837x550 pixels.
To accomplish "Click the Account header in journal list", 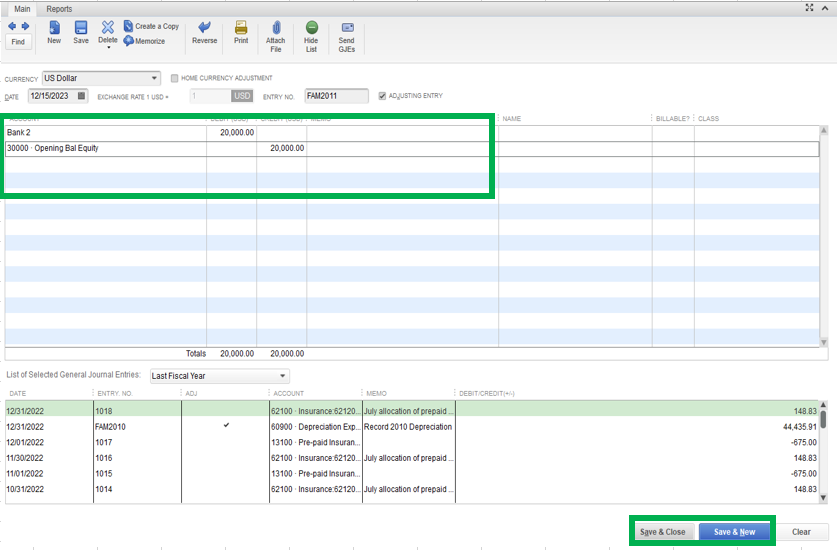I will 288,394.
